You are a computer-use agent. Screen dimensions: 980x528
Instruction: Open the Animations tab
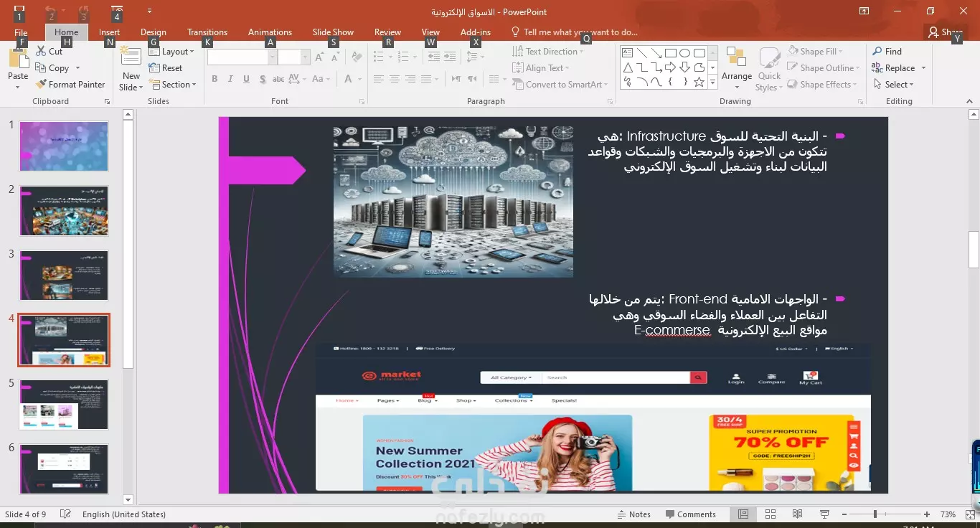pos(270,32)
